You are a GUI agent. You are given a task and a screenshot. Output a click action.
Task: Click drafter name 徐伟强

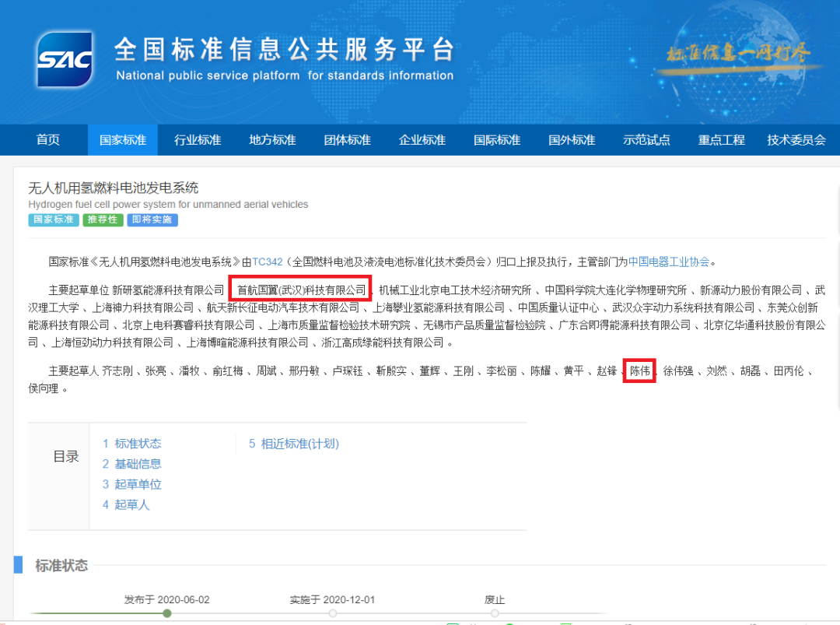tap(677, 371)
